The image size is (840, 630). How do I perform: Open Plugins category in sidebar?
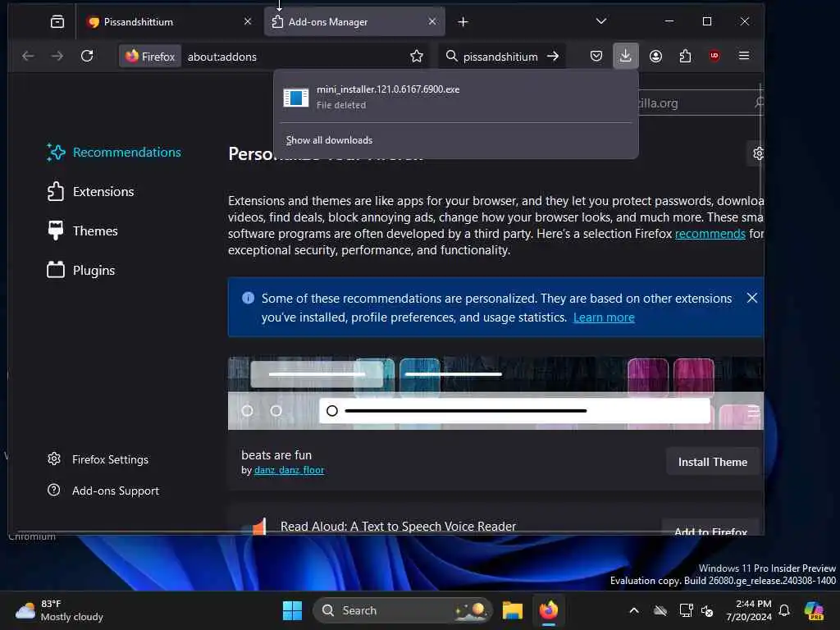tap(81, 270)
